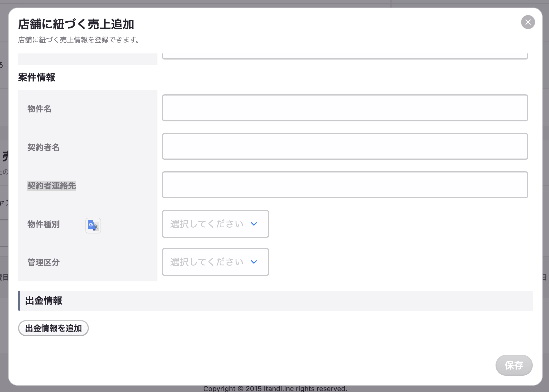
Task: Open the 物件種別 dropdown
Action: [x=215, y=224]
